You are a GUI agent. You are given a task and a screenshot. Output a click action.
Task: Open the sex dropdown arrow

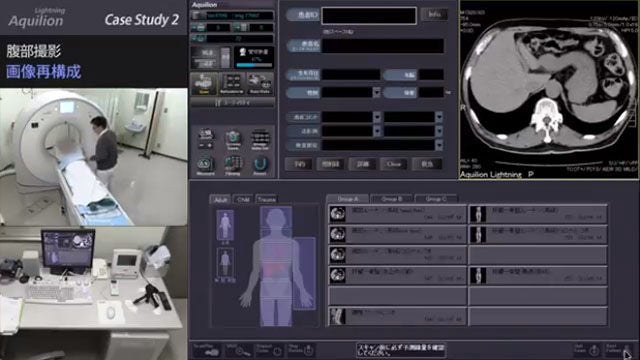[376, 92]
